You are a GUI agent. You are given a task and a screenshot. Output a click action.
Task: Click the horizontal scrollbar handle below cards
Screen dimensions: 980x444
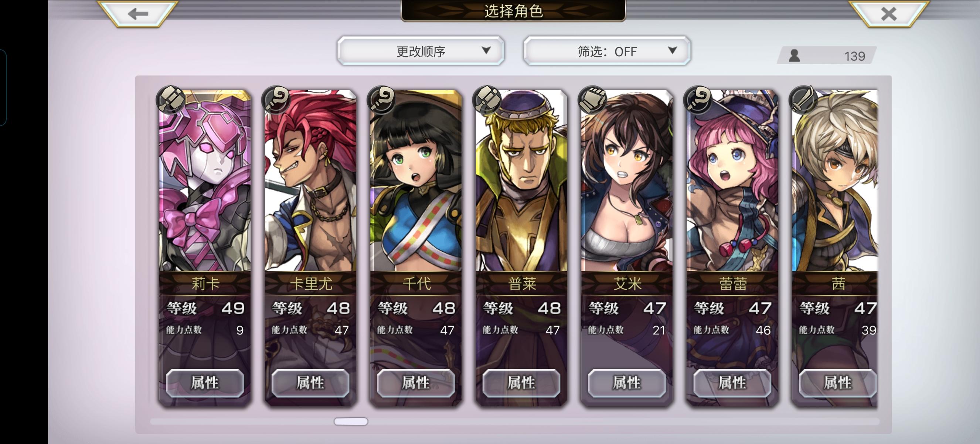[x=351, y=421]
